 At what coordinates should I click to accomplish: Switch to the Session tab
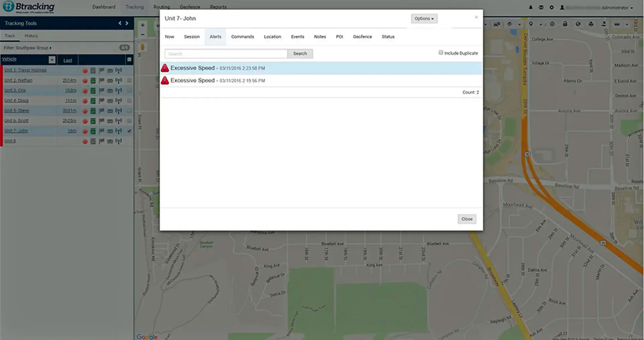(x=192, y=37)
